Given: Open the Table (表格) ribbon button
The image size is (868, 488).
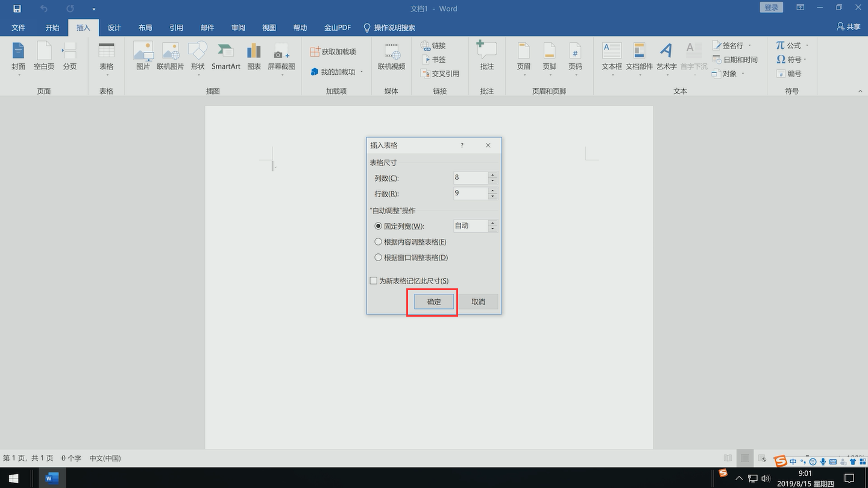Looking at the screenshot, I should [107, 59].
